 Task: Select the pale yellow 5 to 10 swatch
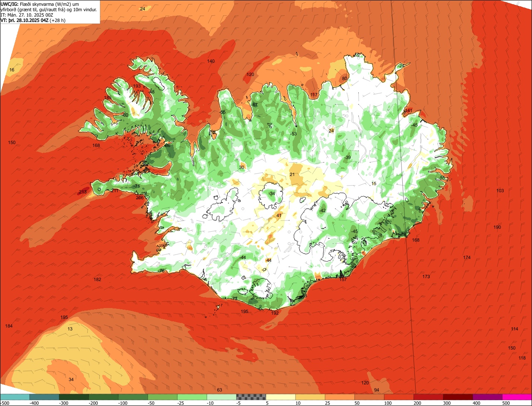click(x=281, y=397)
